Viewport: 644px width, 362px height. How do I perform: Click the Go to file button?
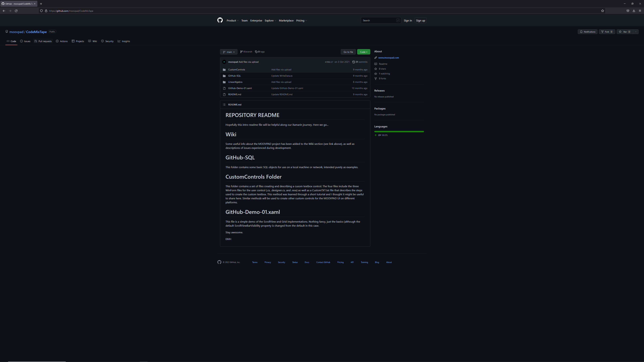coord(348,52)
